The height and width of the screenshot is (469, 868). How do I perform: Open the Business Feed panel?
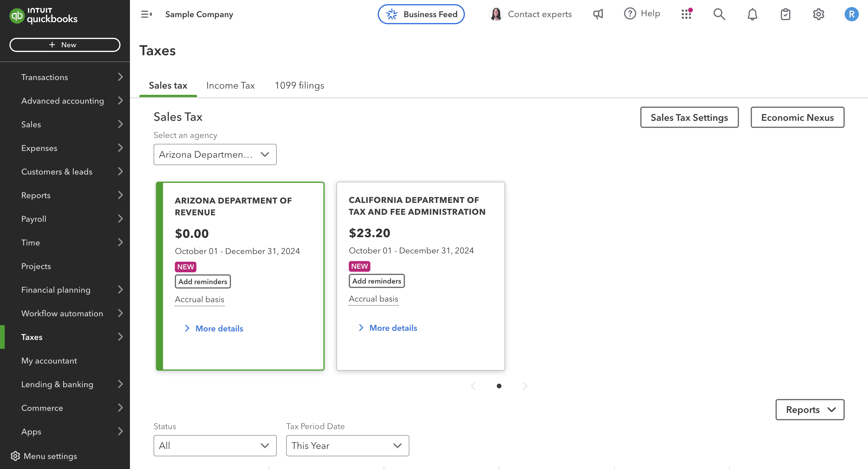click(421, 14)
